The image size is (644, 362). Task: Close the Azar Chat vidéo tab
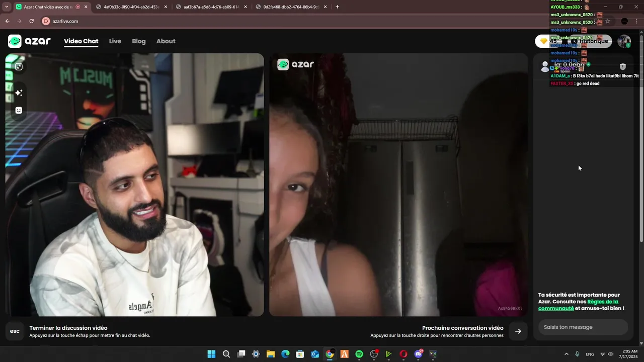pos(86,7)
